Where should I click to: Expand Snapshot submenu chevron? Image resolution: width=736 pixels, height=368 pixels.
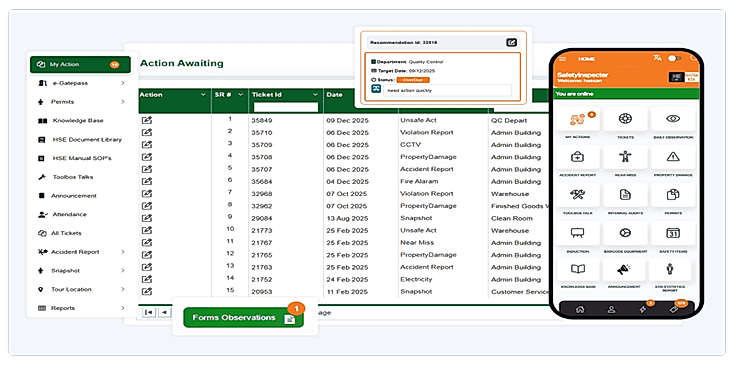click(x=123, y=271)
